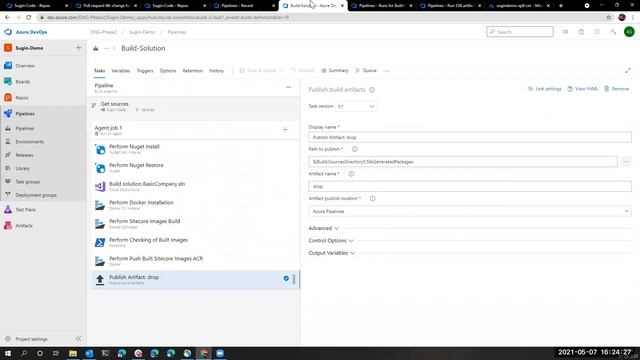Switch to the History tab
The height and width of the screenshot is (360, 640).
point(216,71)
